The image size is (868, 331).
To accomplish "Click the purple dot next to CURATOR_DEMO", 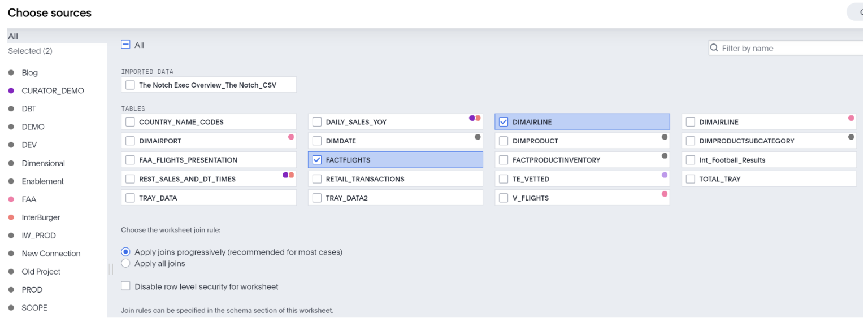I will 11,90.
